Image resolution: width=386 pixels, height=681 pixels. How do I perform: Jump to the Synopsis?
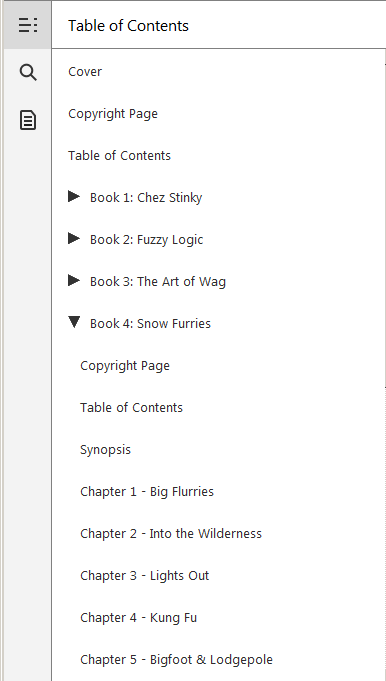point(106,450)
